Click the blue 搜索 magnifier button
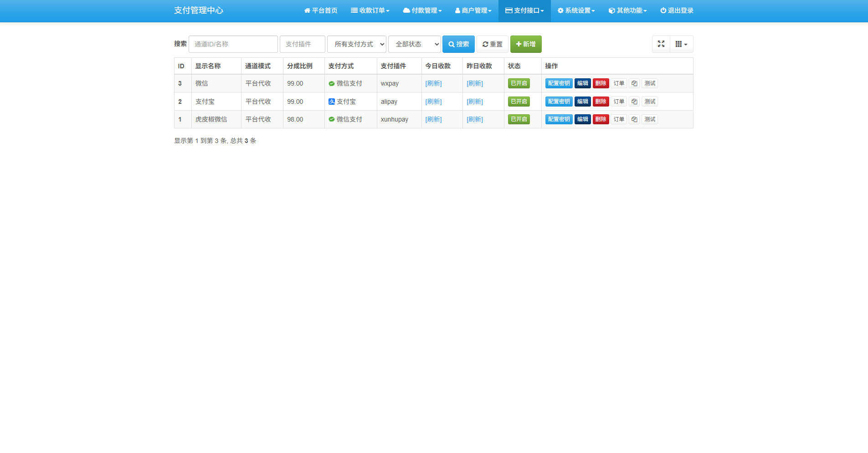The image size is (868, 453). coord(458,44)
